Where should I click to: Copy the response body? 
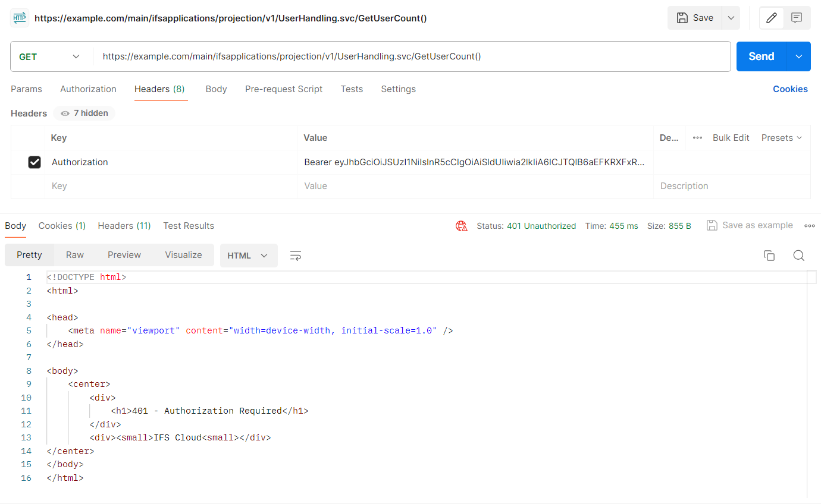coord(769,255)
